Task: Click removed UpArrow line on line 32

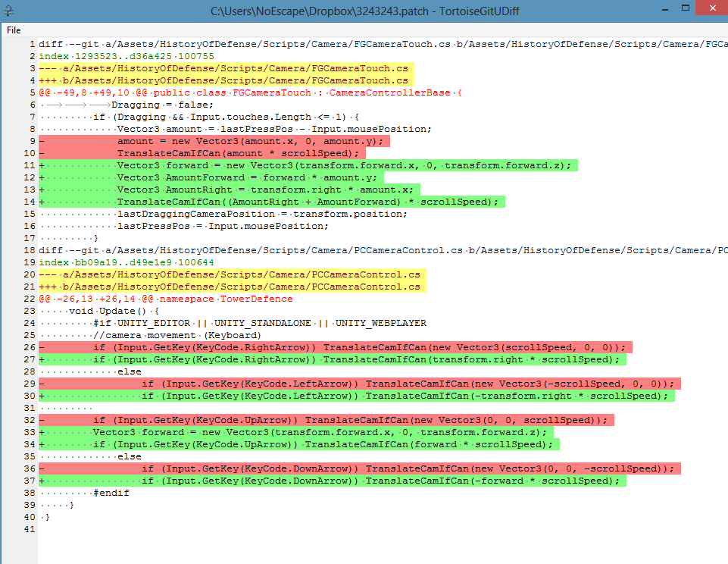Action: (x=327, y=420)
